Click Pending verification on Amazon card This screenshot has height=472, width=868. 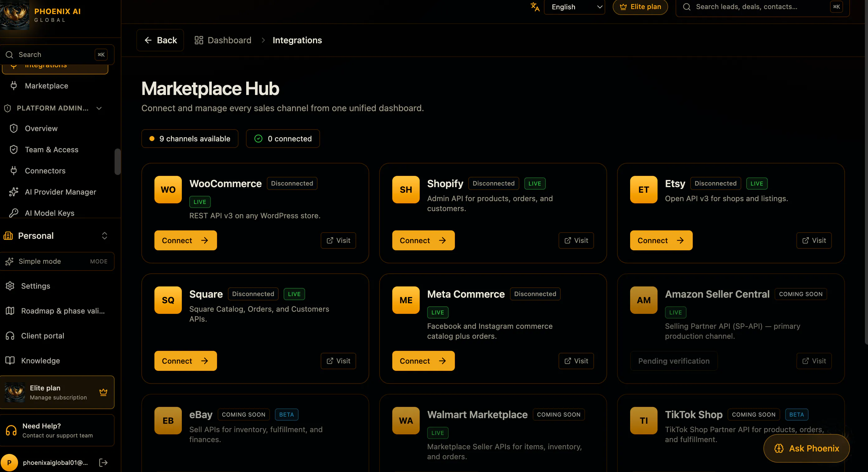[674, 361]
